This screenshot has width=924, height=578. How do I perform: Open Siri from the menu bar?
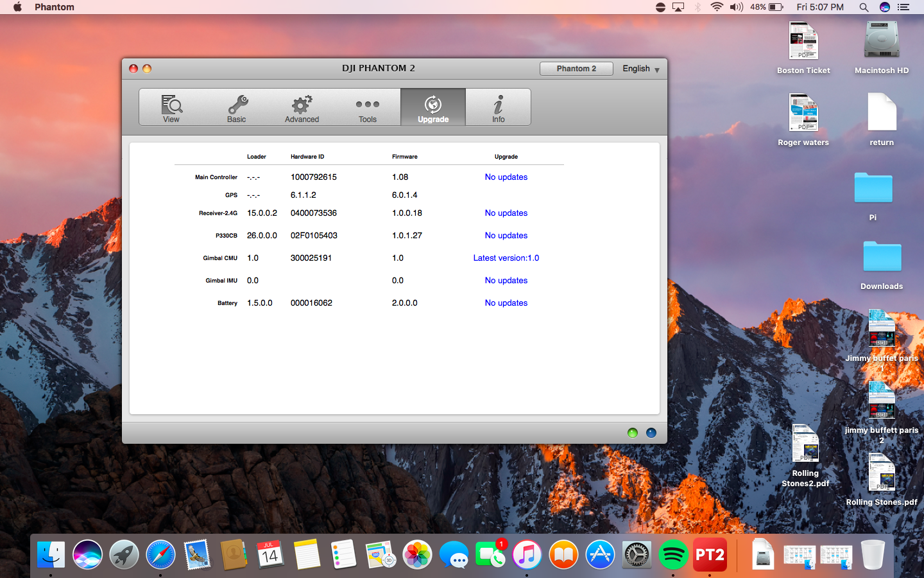click(885, 7)
